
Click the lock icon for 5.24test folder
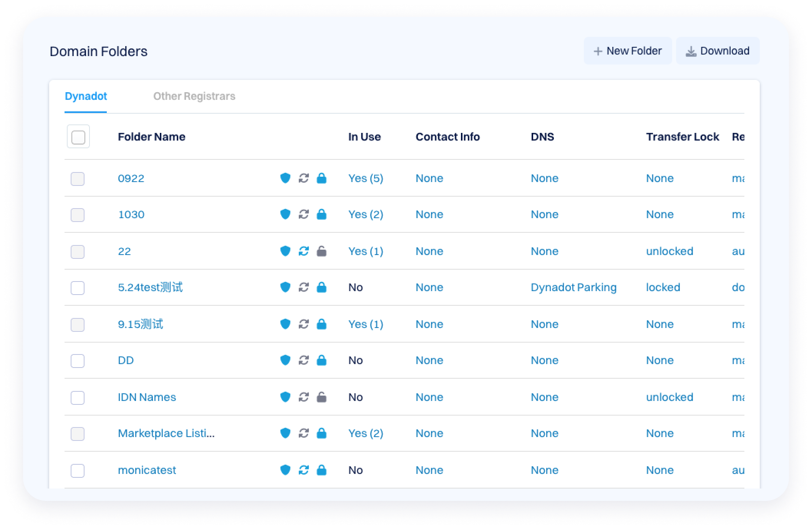click(x=321, y=287)
